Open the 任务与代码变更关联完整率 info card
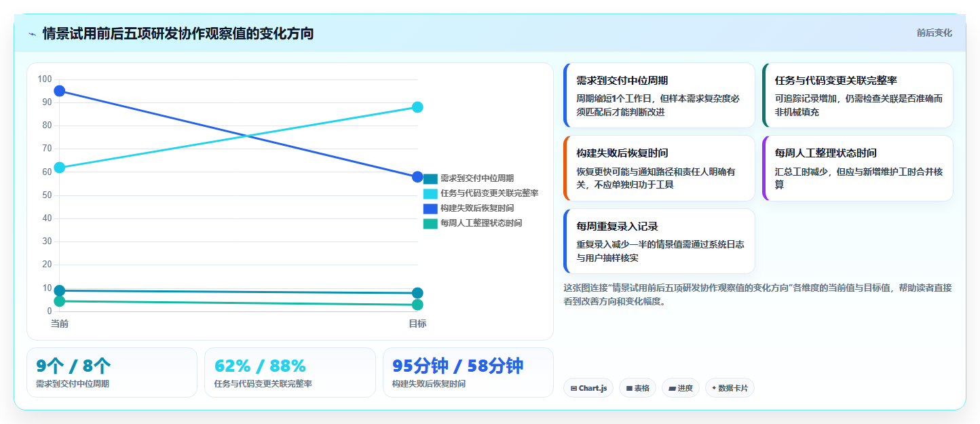 coord(857,96)
